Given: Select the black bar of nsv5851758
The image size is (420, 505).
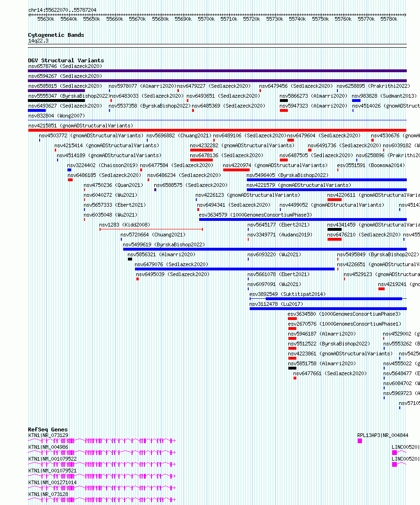Looking at the screenshot, I should point(292,368).
